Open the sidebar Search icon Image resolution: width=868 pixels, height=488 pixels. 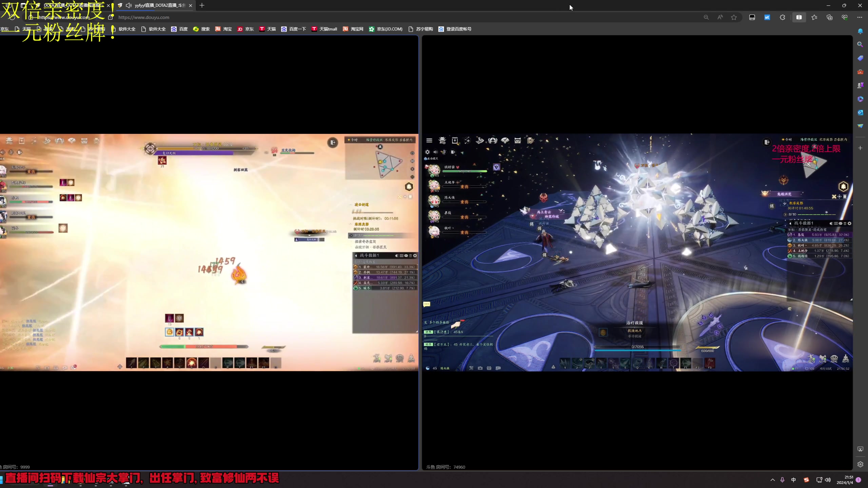860,44
